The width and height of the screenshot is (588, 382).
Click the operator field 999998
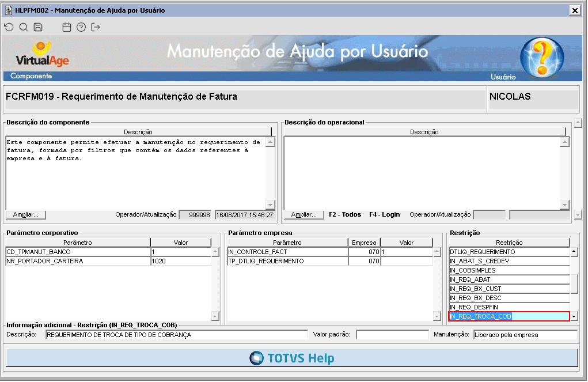[195, 215]
